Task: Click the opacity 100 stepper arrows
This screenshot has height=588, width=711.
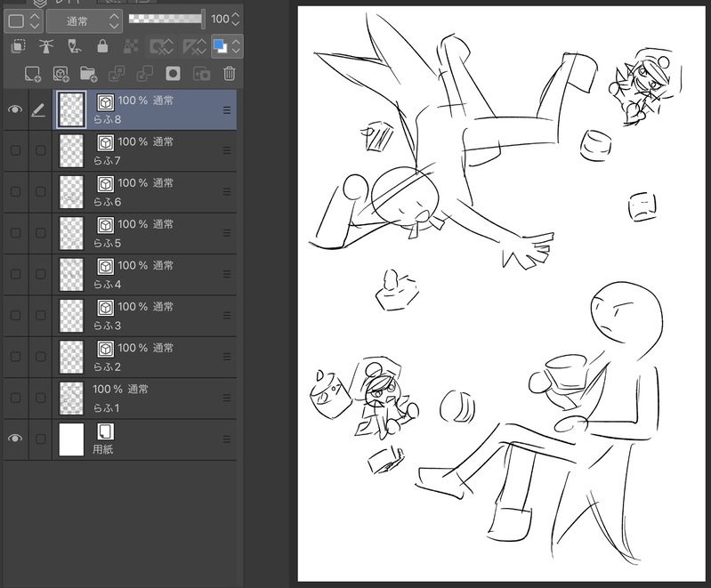Action: tap(236, 19)
